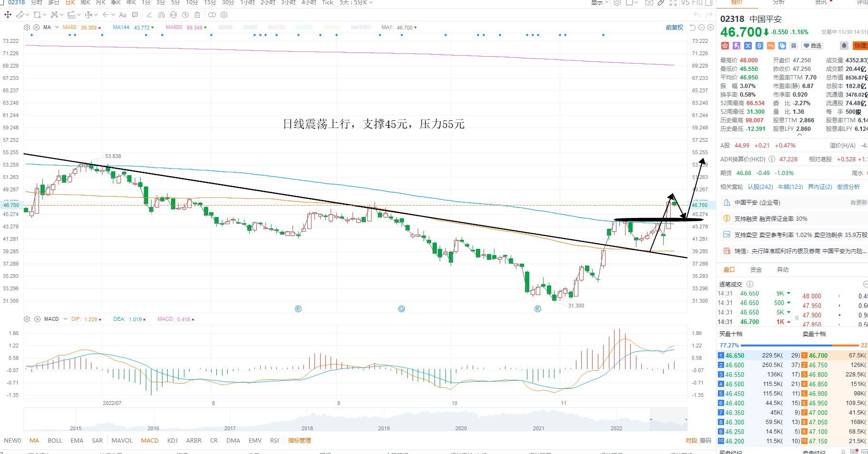Zoom out chart with the minus circle
This screenshot has width=868, height=454.
pyautogui.click(x=701, y=28)
